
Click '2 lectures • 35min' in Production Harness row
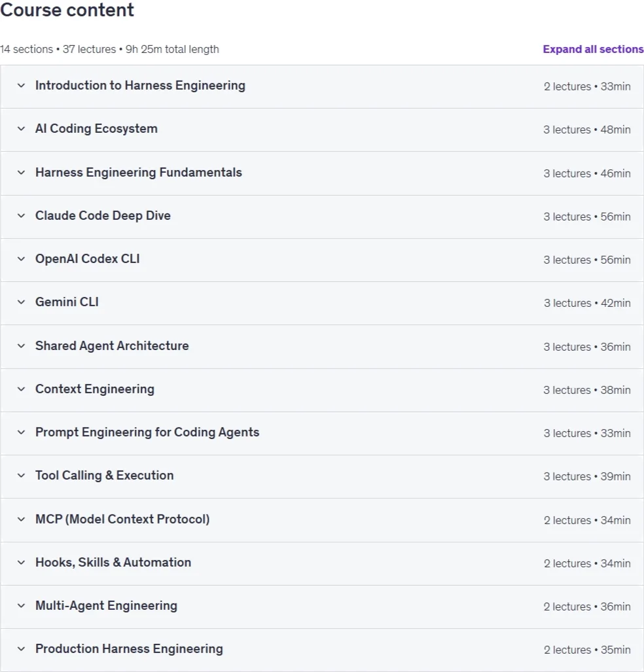(x=587, y=650)
